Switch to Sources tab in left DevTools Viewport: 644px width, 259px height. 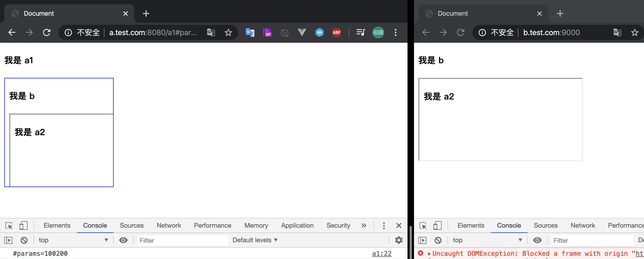pos(132,225)
